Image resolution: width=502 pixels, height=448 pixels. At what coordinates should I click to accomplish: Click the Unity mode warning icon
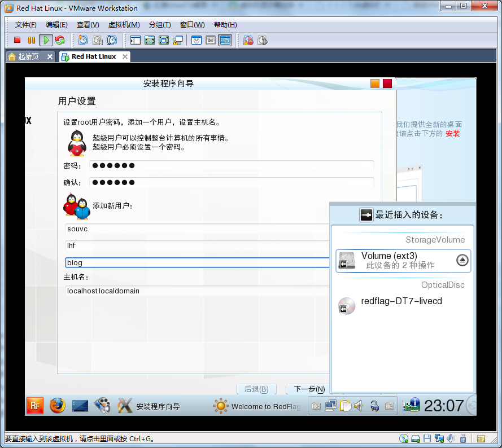pos(178,40)
